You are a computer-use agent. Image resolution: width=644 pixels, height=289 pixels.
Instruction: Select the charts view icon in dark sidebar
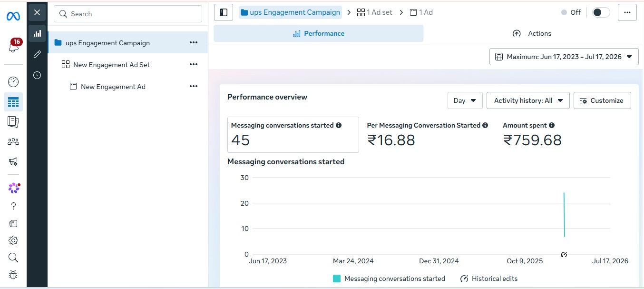coord(37,33)
